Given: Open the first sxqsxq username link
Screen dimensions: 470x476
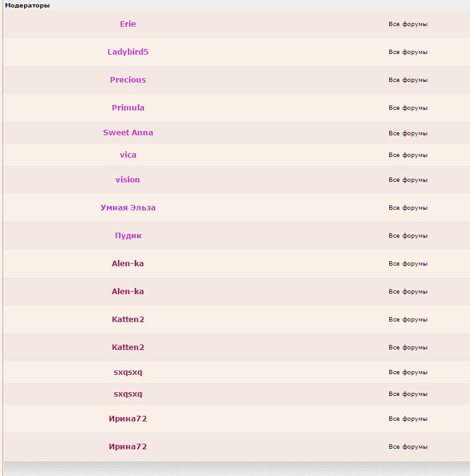Looking at the screenshot, I should [x=128, y=372].
